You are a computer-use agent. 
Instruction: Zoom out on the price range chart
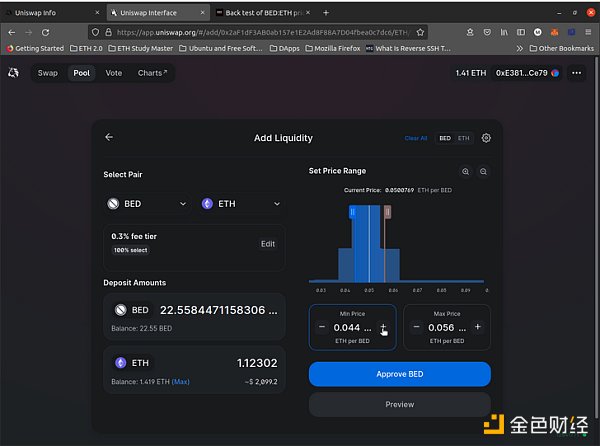point(483,172)
